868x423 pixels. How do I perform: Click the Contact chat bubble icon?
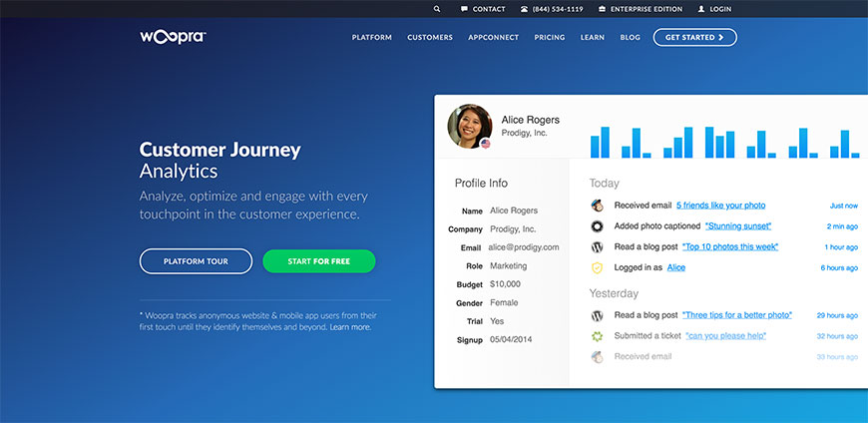(x=464, y=9)
